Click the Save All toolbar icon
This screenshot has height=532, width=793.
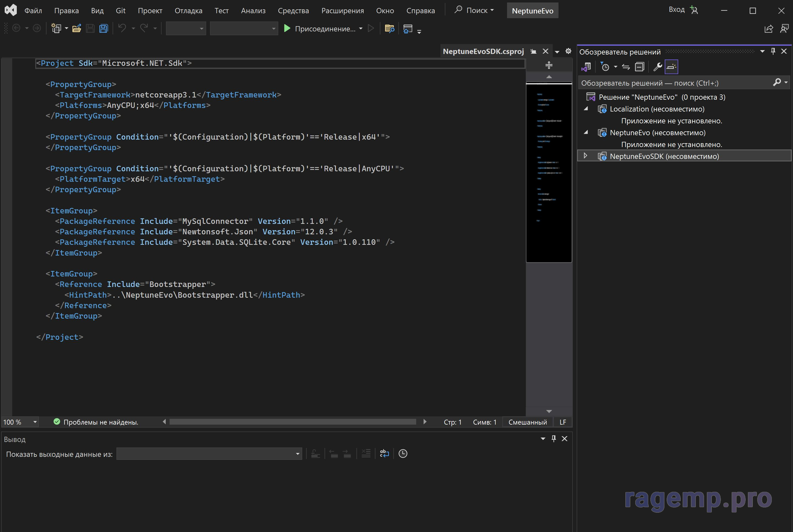click(x=103, y=29)
